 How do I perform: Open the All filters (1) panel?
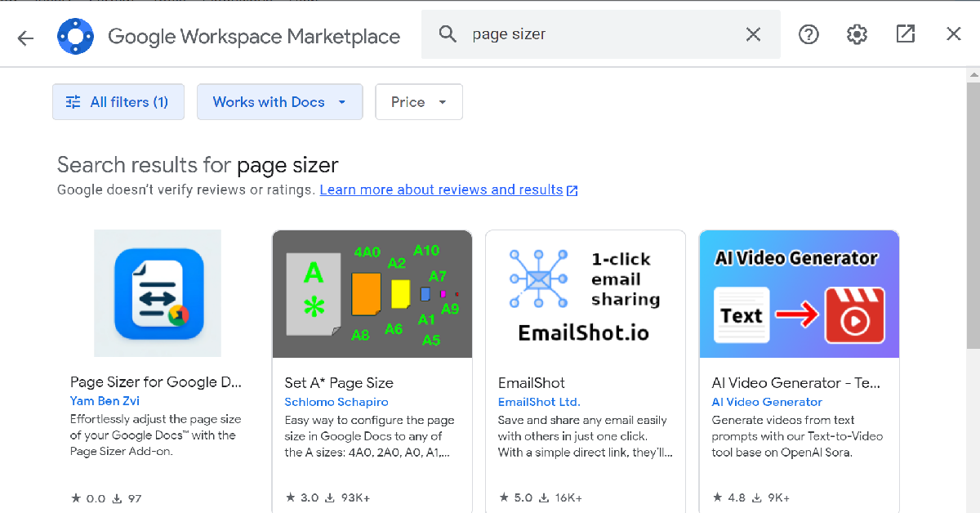118,102
